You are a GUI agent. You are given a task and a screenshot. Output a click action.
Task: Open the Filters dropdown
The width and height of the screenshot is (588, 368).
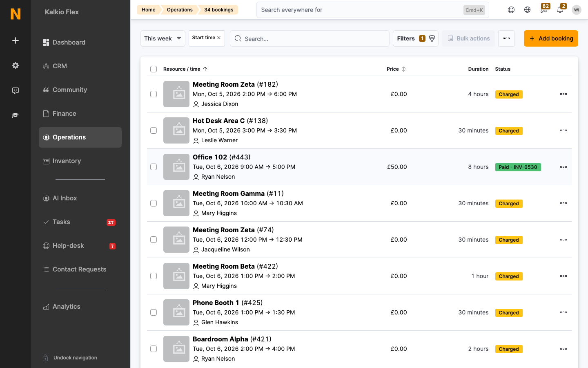click(416, 38)
